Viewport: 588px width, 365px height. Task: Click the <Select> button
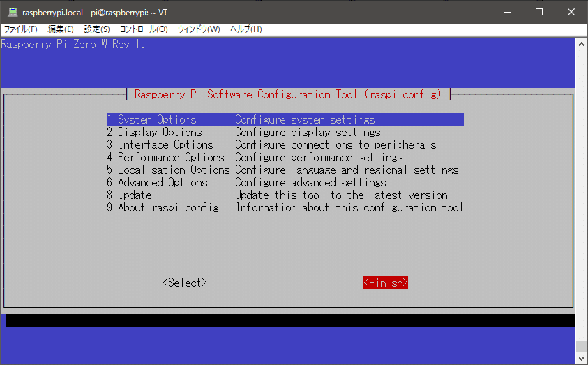[x=185, y=283]
